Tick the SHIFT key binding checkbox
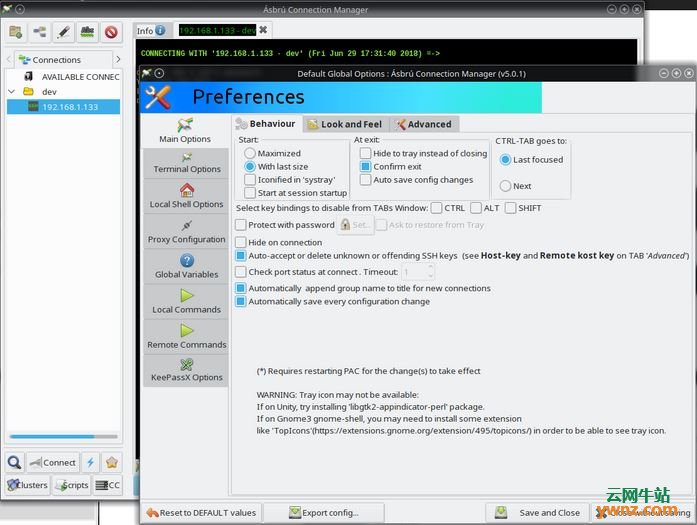Screen dimensions: 697x525 (x=511, y=208)
